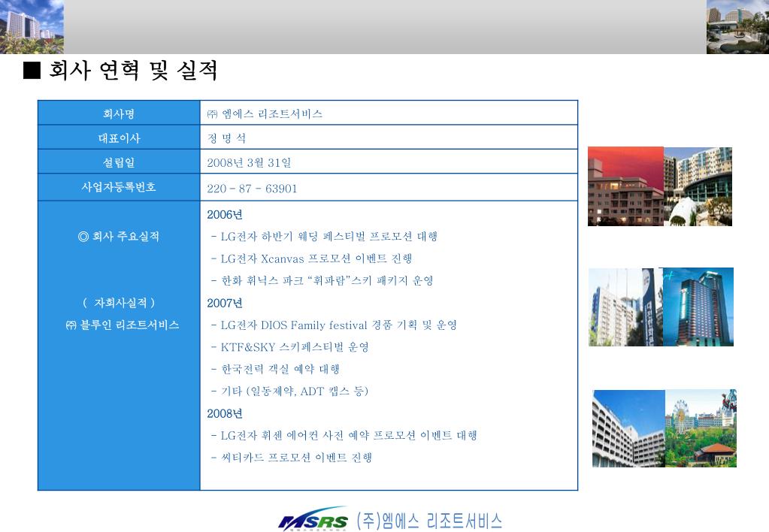Click the 회사명 header cell
Screen dimensions: 769x532
click(120, 113)
